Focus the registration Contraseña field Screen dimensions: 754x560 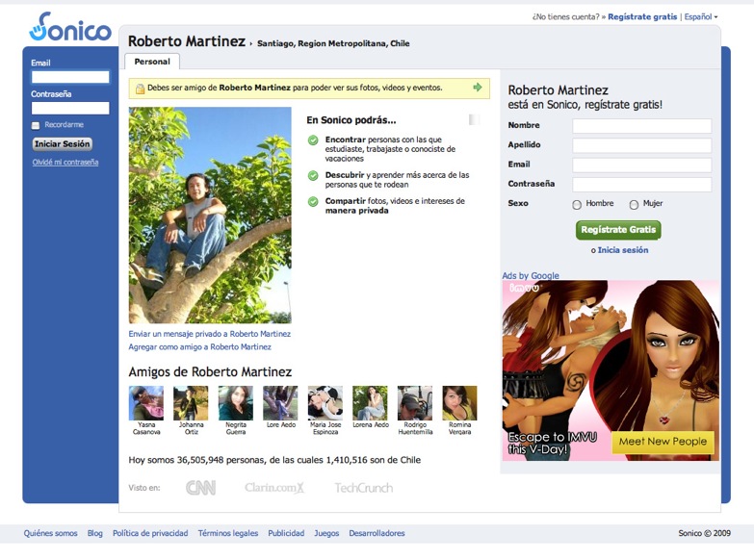point(642,185)
